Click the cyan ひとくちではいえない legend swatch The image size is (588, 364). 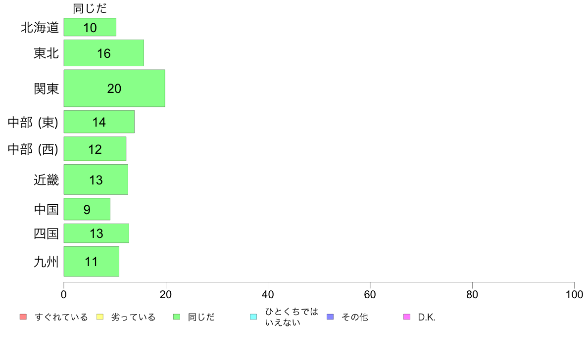(253, 317)
